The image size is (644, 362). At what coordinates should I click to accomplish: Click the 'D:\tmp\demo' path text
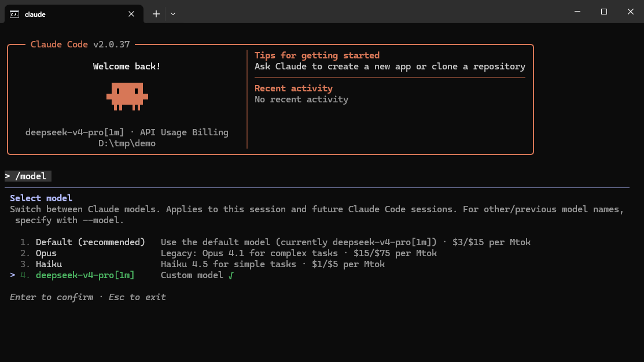point(127,143)
